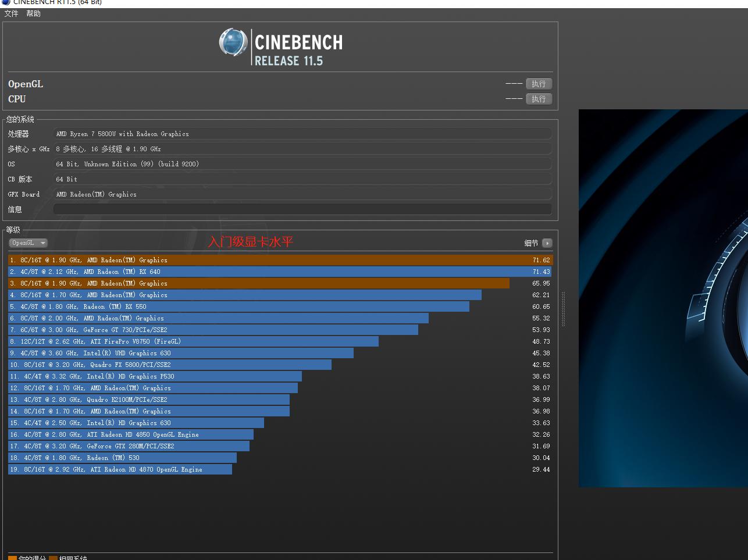Click the Cinebench app icon in title bar

pos(6,2)
